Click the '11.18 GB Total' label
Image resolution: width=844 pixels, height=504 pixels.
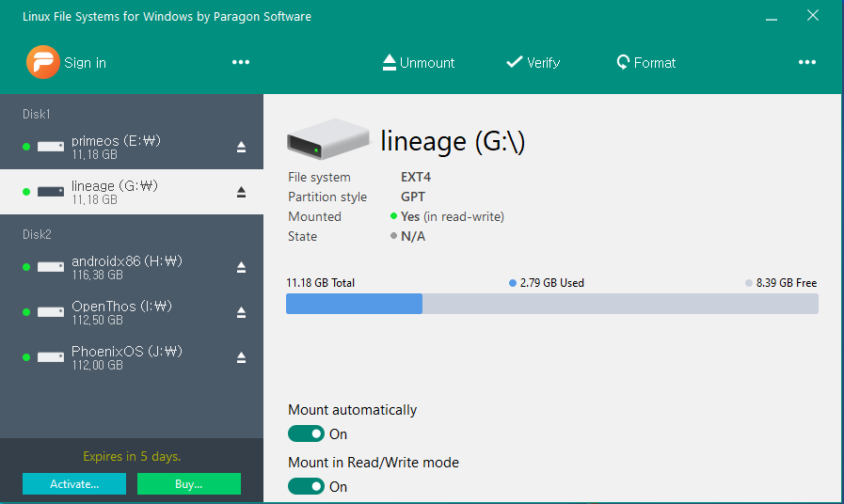320,283
